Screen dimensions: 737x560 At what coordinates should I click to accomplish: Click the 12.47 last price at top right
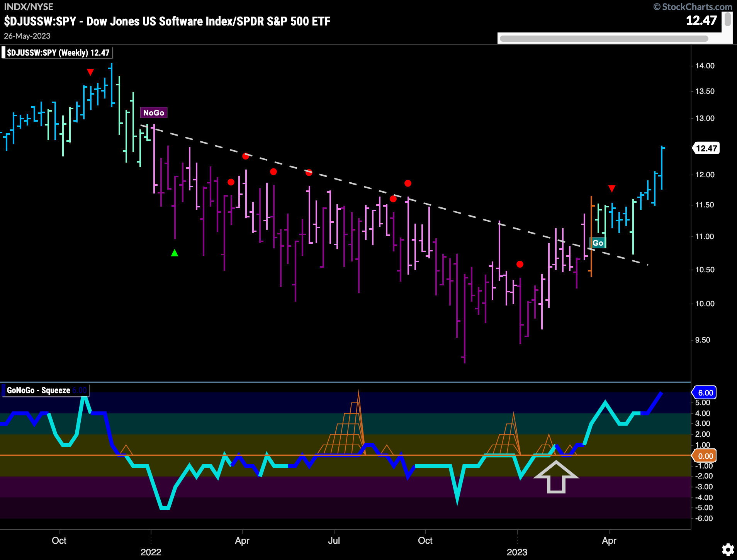701,20
